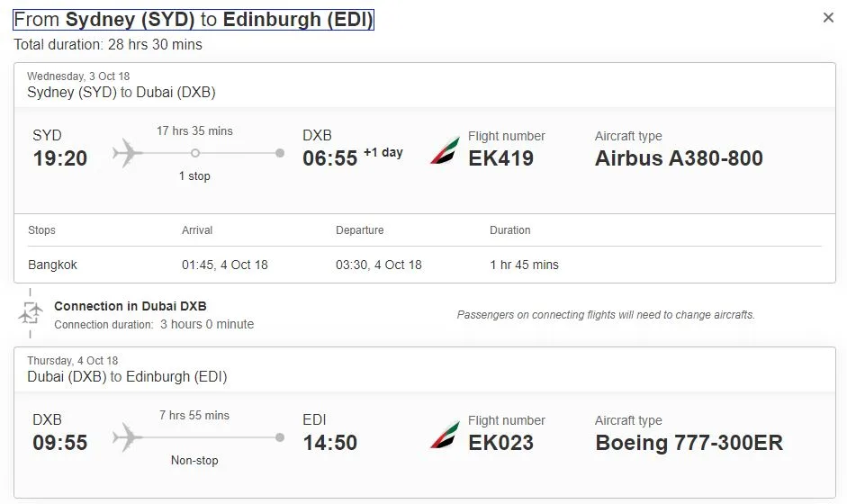Click 'Connection in Dubai DXB' text
The image size is (847, 504).
(x=131, y=306)
